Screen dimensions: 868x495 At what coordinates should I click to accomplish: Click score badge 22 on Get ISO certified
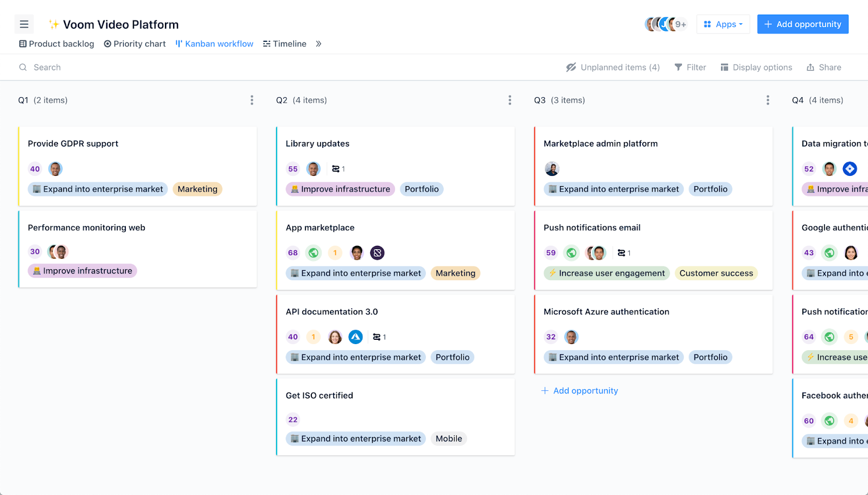(x=293, y=420)
